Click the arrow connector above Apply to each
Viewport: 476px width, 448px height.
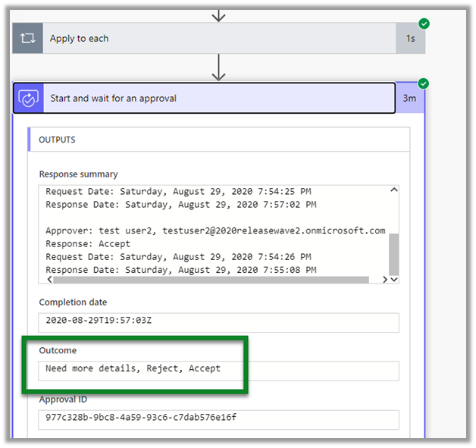pos(218,14)
